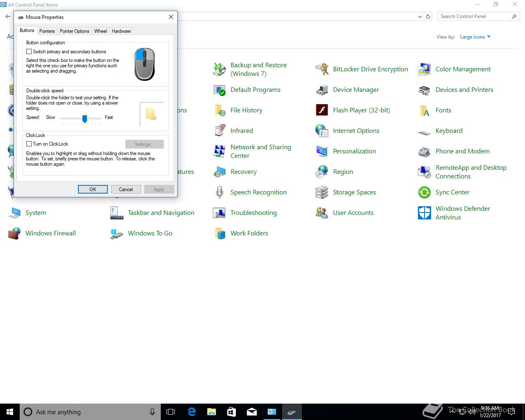Click the Mouse Properties taskbar button
The width and height of the screenshot is (525, 420).
[292, 412]
